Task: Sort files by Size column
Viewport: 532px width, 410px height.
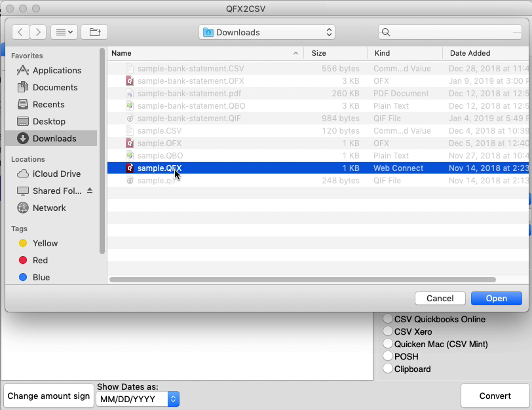Action: (335, 53)
